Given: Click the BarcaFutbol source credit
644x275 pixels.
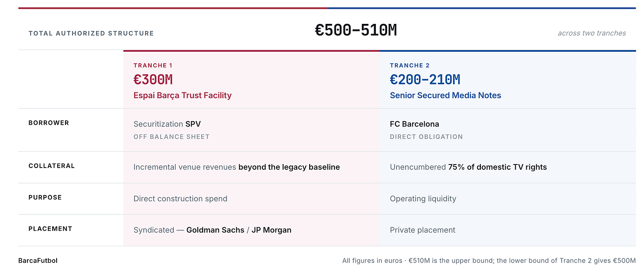Looking at the screenshot, I should (x=38, y=260).
